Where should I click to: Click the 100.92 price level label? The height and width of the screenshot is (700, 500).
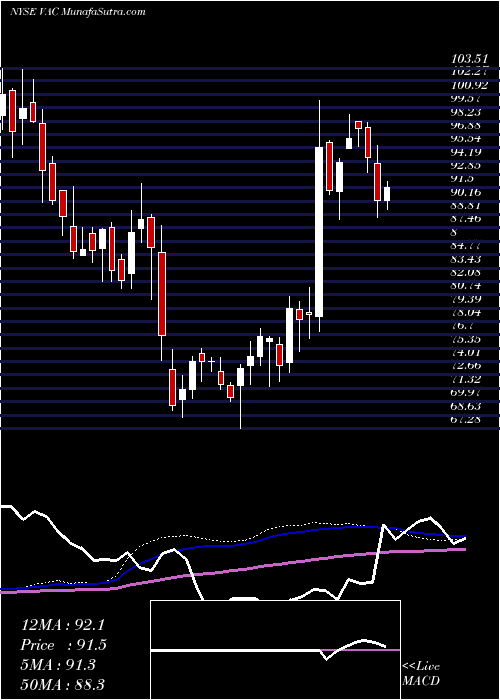pyautogui.click(x=469, y=85)
